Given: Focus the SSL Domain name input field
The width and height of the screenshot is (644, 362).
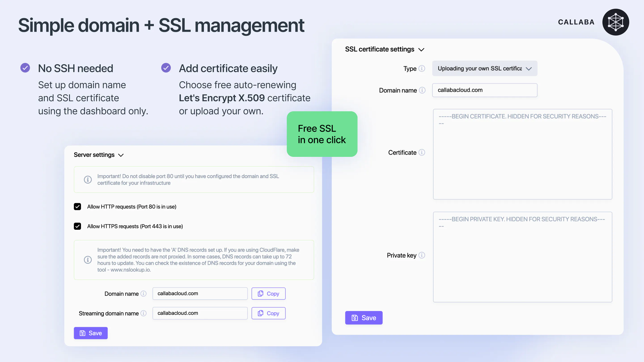Looking at the screenshot, I should pyautogui.click(x=485, y=90).
